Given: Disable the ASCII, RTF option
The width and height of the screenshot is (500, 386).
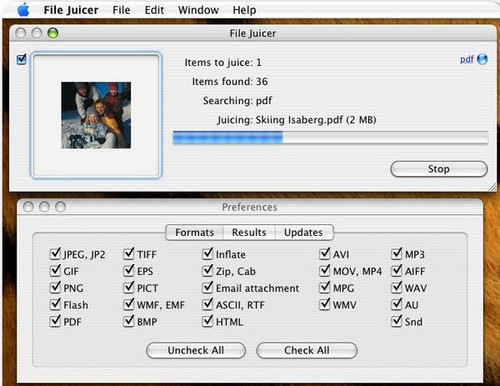Looking at the screenshot, I should point(208,304).
